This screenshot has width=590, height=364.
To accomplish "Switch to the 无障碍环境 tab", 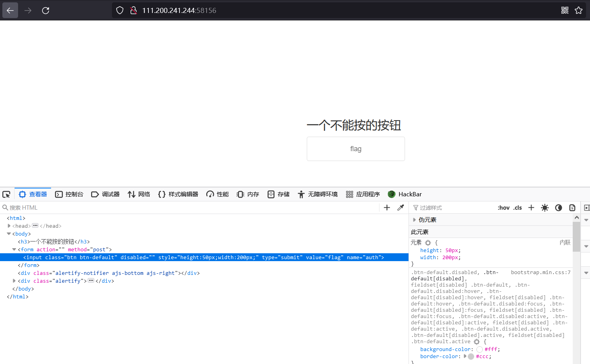I will (x=318, y=194).
